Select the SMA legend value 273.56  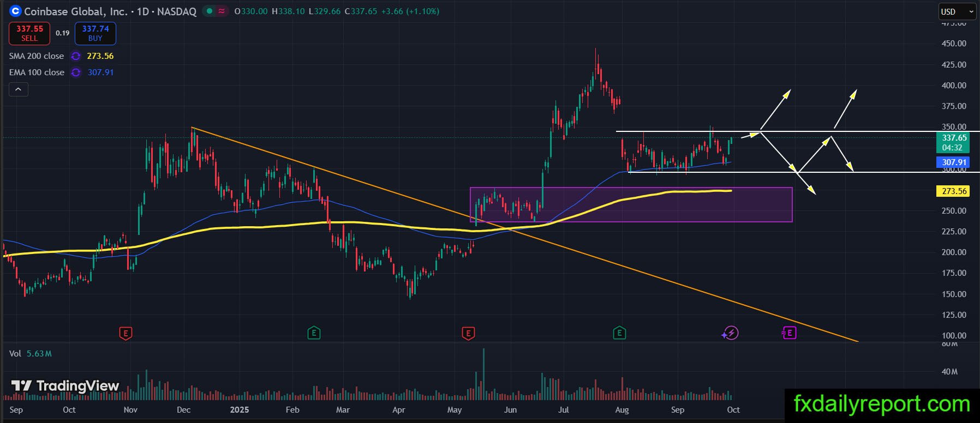(100, 56)
